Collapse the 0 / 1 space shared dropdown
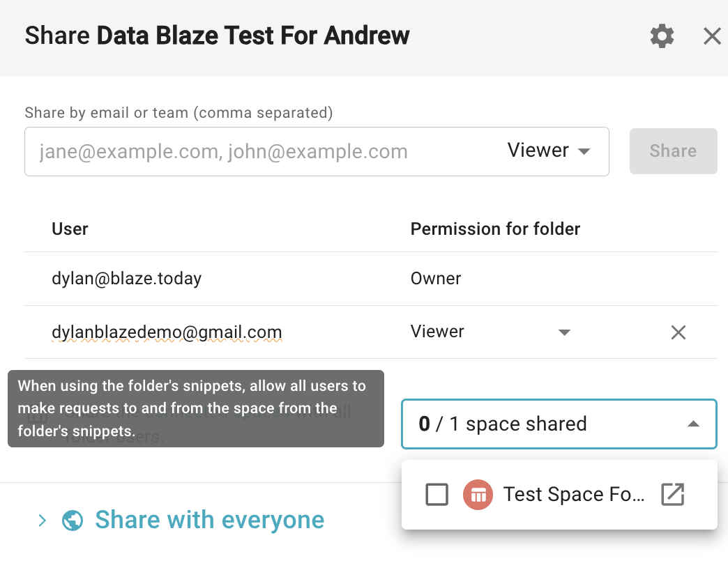The width and height of the screenshot is (728, 563). 559,424
